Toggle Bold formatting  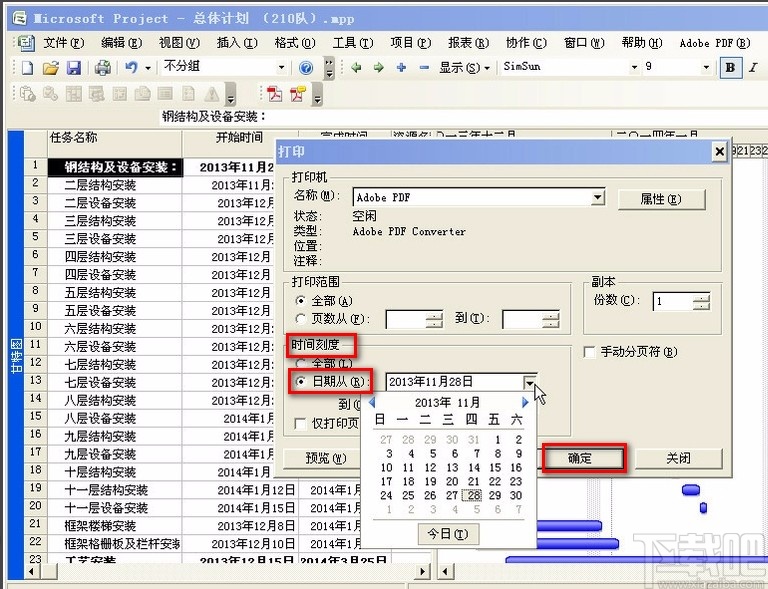pos(730,68)
